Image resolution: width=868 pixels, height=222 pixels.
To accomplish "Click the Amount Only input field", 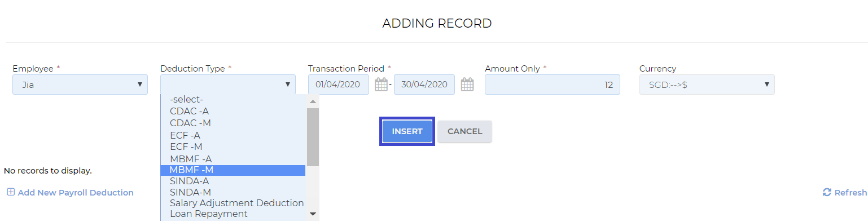I will (x=552, y=85).
